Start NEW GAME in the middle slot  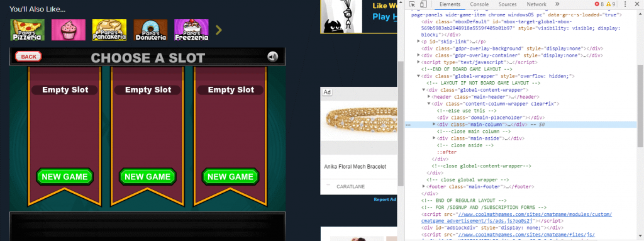point(147,176)
